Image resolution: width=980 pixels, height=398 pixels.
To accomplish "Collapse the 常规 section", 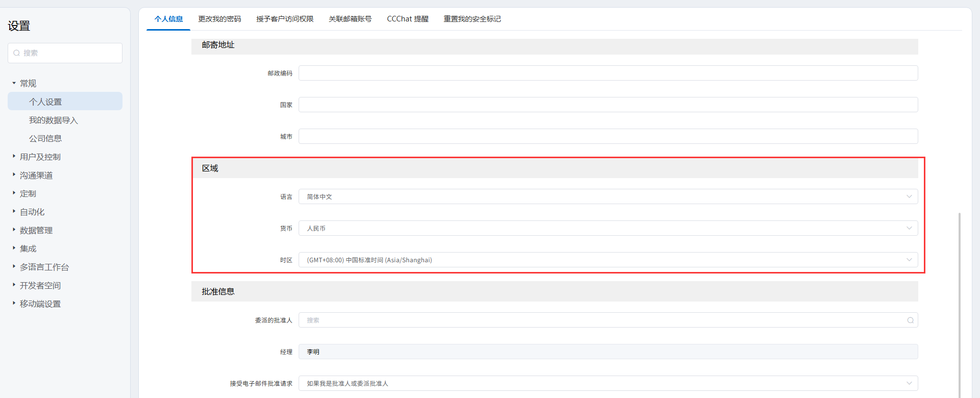I will click(28, 84).
